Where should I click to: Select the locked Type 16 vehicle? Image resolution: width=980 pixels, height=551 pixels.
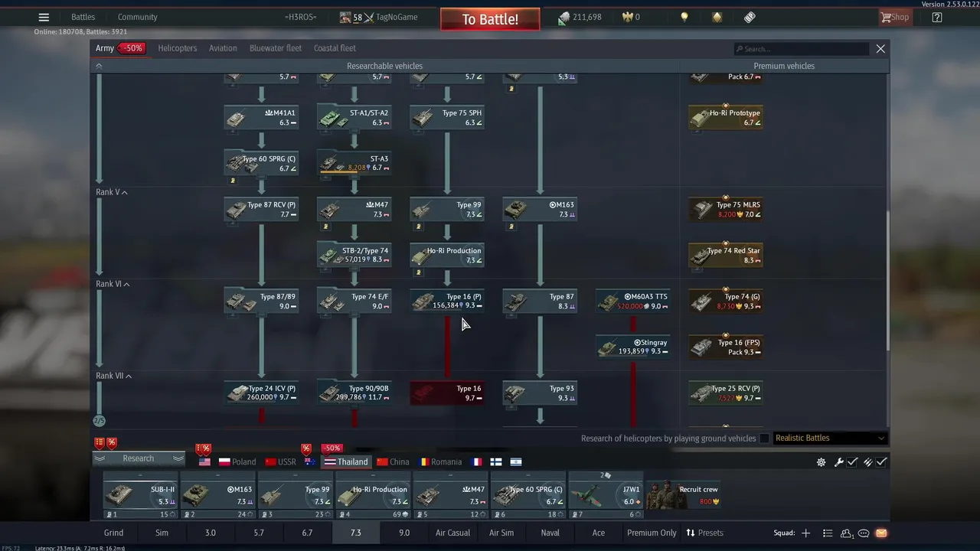click(447, 393)
